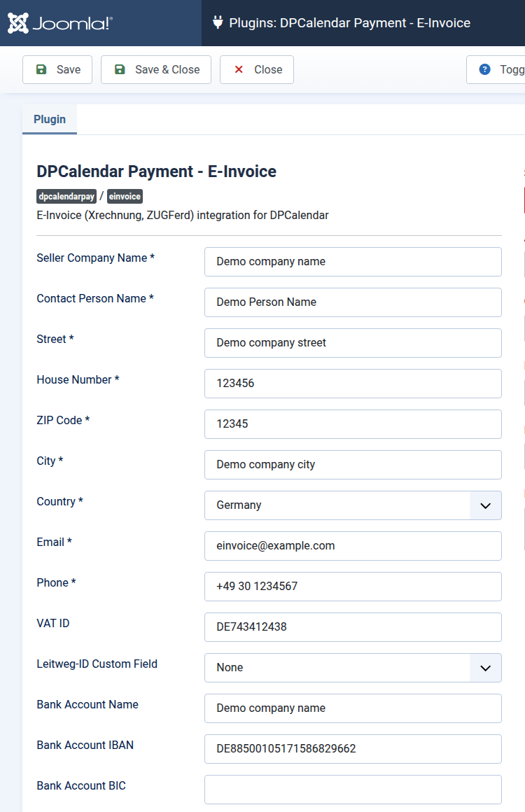525x812 pixels.
Task: Click the Save & Close disk icon
Action: coord(120,69)
